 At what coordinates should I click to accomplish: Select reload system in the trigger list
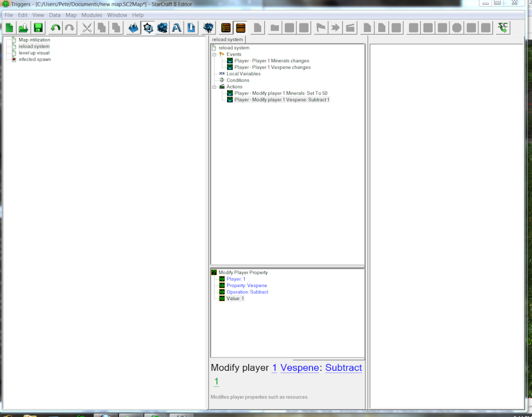(34, 46)
